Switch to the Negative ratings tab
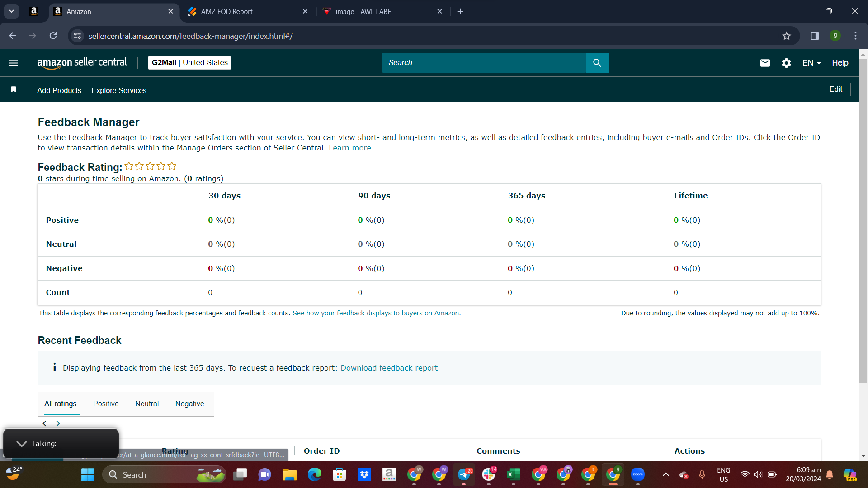 pyautogui.click(x=190, y=404)
